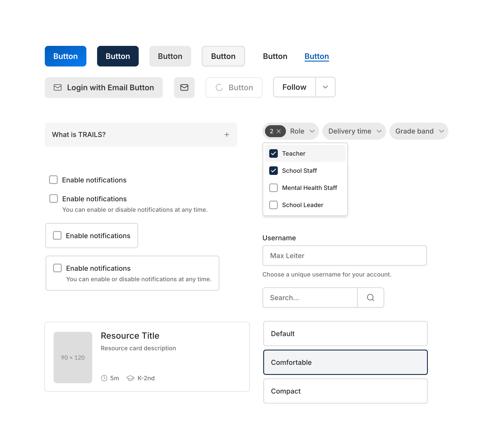Click the X to clear Role filter count
The height and width of the screenshot is (448, 493).
[278, 131]
